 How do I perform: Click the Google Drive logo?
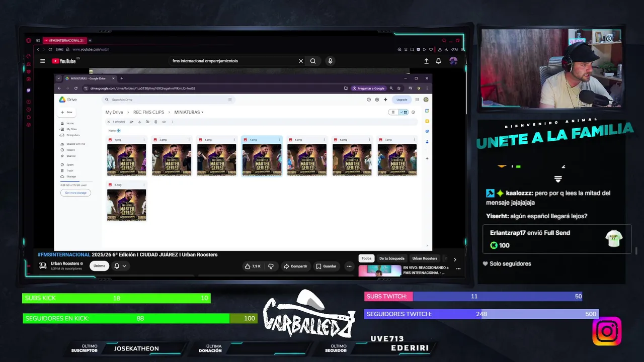(x=68, y=100)
